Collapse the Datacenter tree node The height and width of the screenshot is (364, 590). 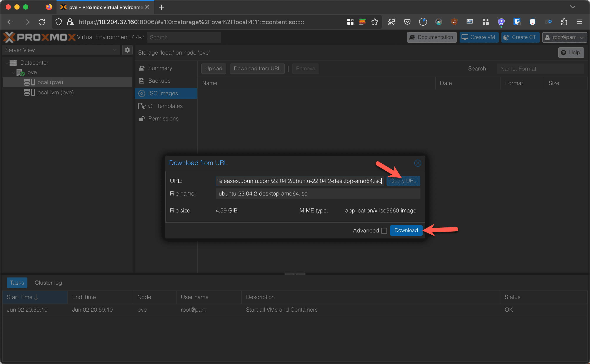[6, 63]
